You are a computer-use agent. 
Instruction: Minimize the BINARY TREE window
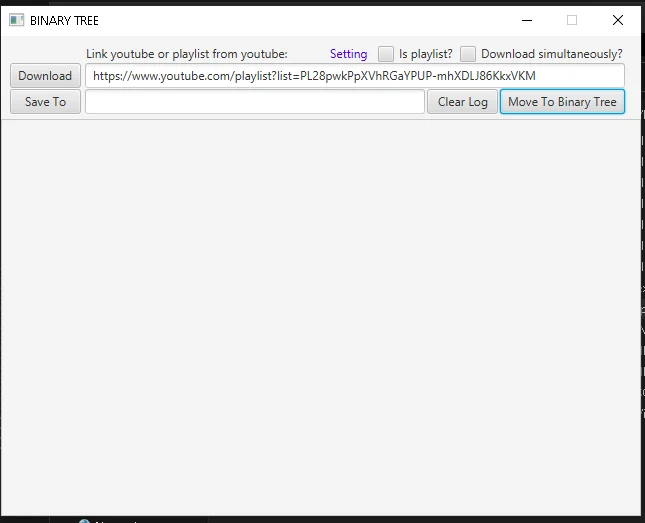(x=527, y=20)
